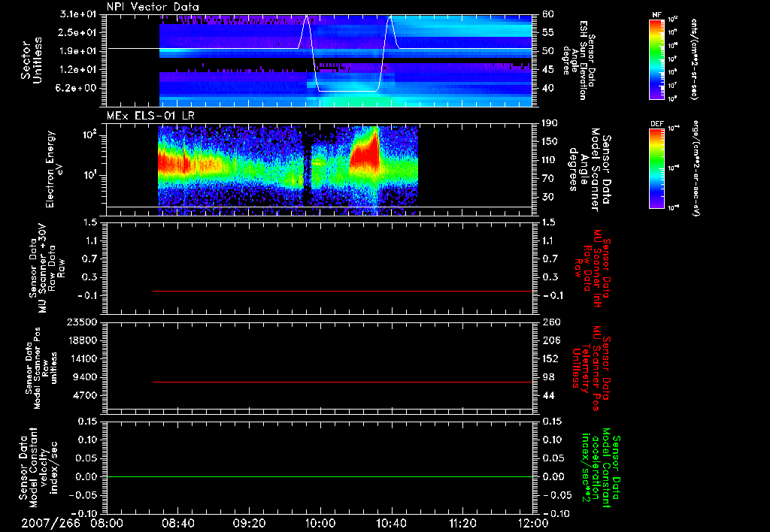
Task: Click the '9400' scanner position tick
Action: (85, 377)
